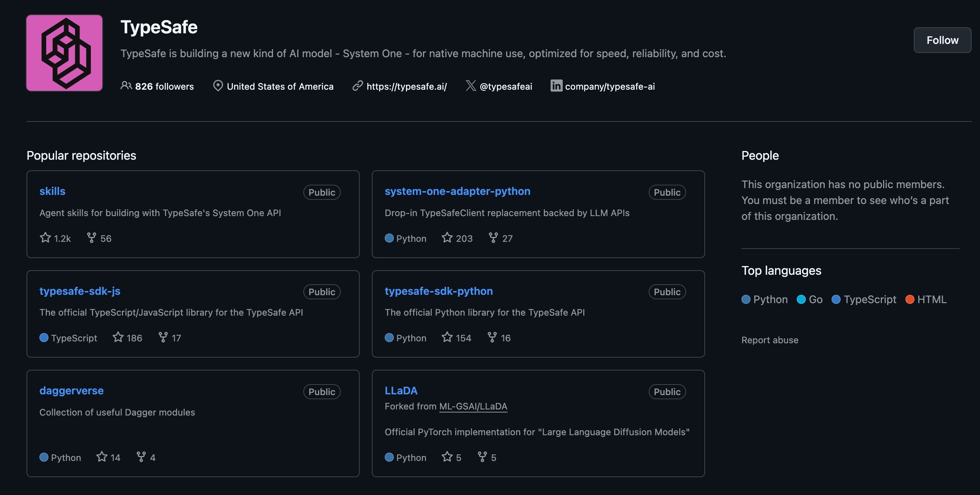The height and width of the screenshot is (495, 980).
Task: Click the TypeSafe organization name heading
Action: 159,27
